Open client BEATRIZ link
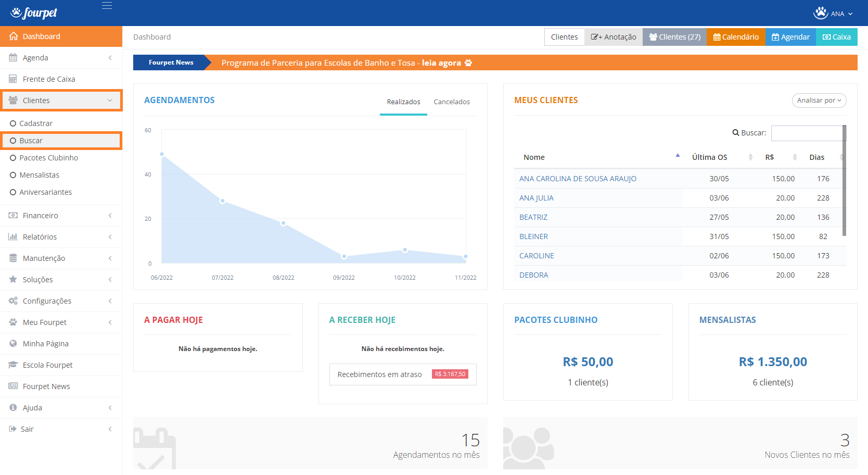Image resolution: width=868 pixels, height=475 pixels. [533, 217]
